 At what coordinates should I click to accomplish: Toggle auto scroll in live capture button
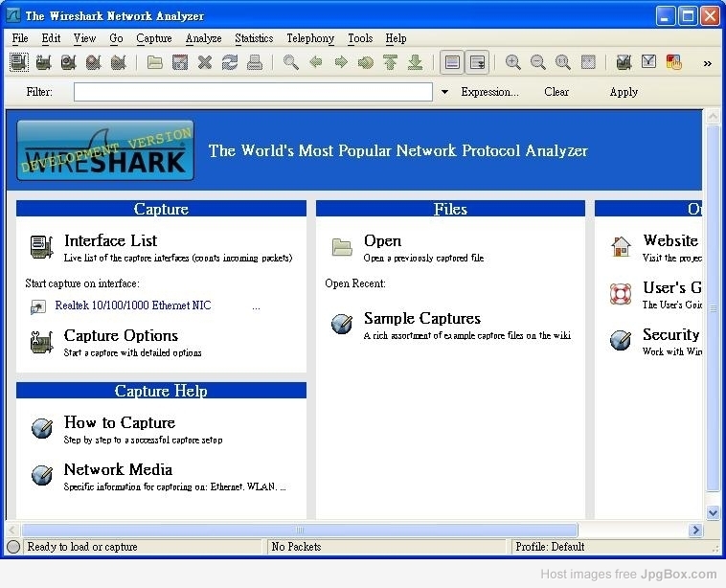click(477, 63)
